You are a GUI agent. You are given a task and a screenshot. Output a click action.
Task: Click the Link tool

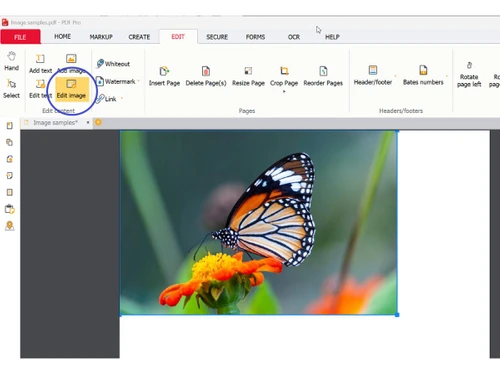click(x=106, y=99)
